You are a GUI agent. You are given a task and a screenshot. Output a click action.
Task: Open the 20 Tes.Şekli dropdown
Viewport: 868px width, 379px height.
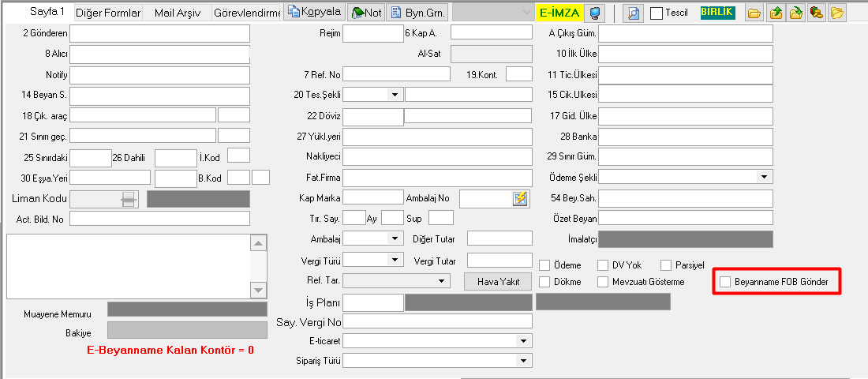click(x=395, y=95)
